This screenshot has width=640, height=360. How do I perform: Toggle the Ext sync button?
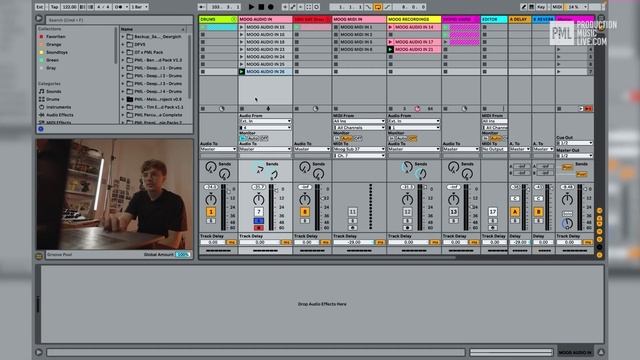(x=40, y=7)
